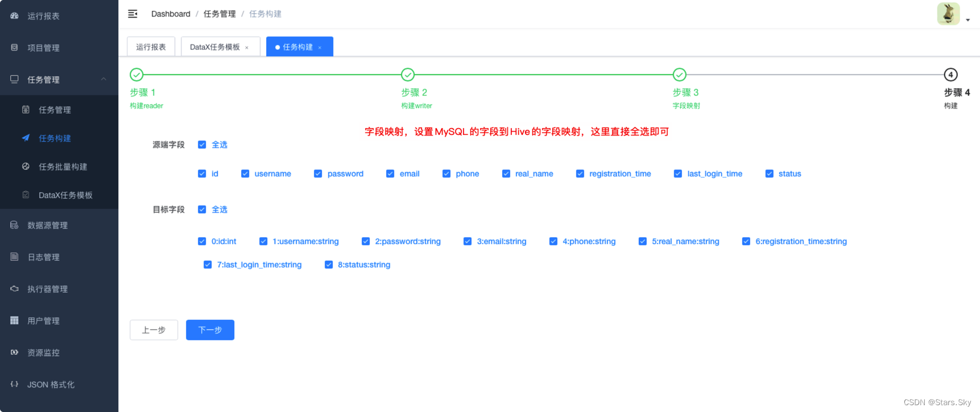Uncheck the 0:id:int target field
Screen dimensions: 980x412
[202, 241]
